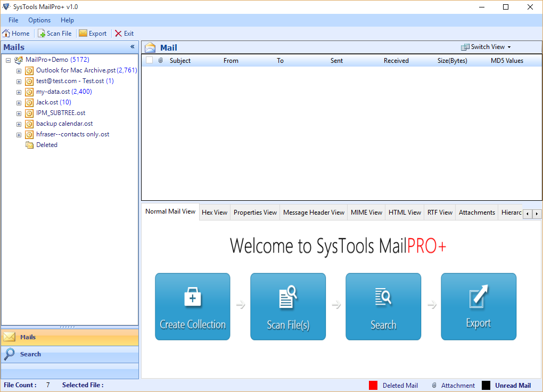
Task: Expand the backup calendar.ost node
Action: coord(19,125)
